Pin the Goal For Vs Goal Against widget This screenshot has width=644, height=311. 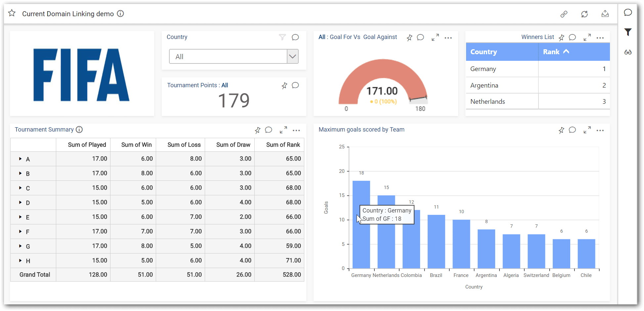tap(409, 38)
